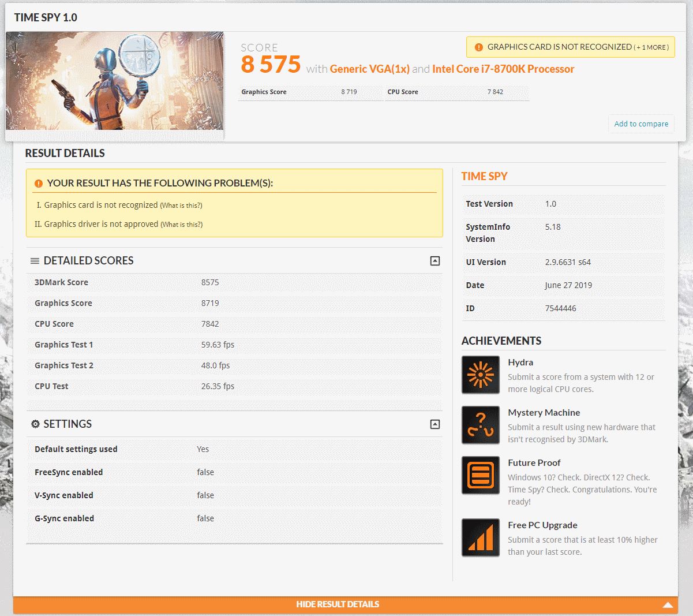Open the Intel Core i7-8700K Processor link
Viewport: 693px width, 616px height.
click(503, 69)
